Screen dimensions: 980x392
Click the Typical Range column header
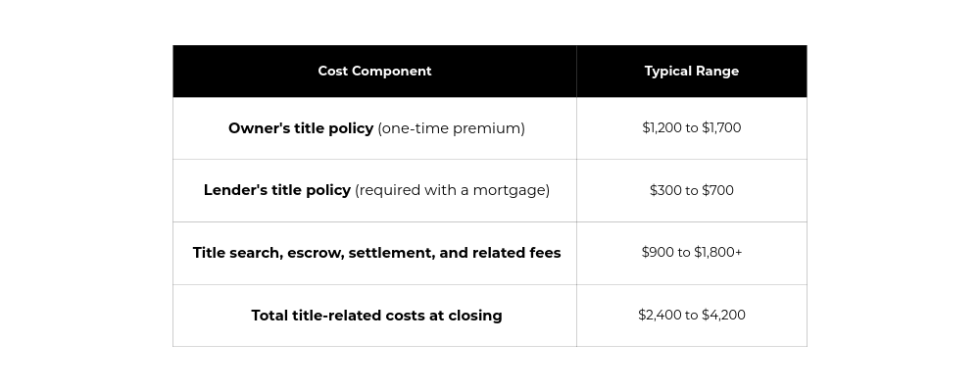[x=691, y=71]
